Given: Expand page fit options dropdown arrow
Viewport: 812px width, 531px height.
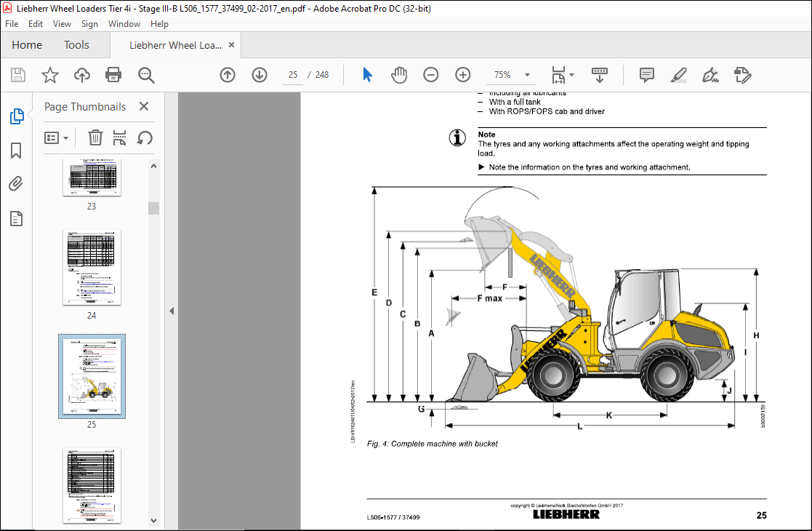Looking at the screenshot, I should (571, 75).
